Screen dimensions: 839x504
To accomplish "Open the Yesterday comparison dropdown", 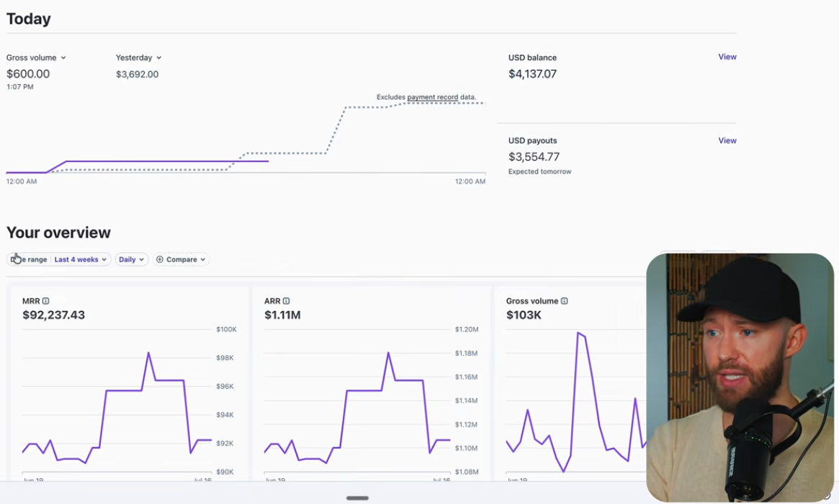I will point(138,58).
